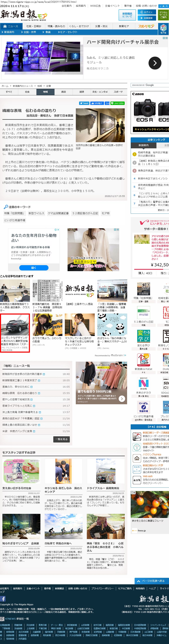The width and height of the screenshot is (169, 644).
Task: Open 新聞購読について subscription info
Action: tap(127, 15)
